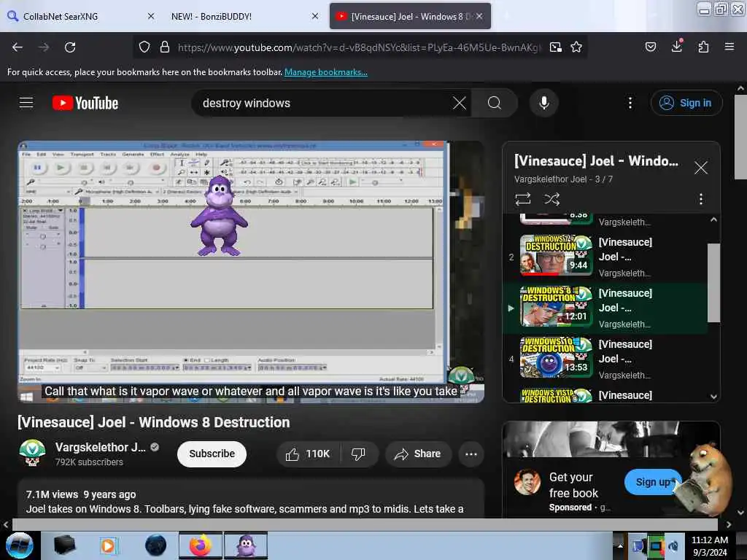Open the Windows Start menu
747x560 pixels.
[20, 545]
